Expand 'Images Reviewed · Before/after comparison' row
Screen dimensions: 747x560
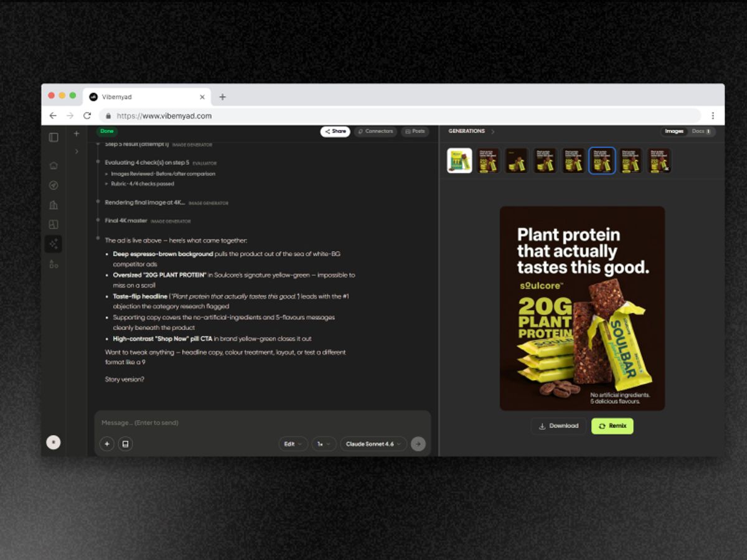point(160,174)
